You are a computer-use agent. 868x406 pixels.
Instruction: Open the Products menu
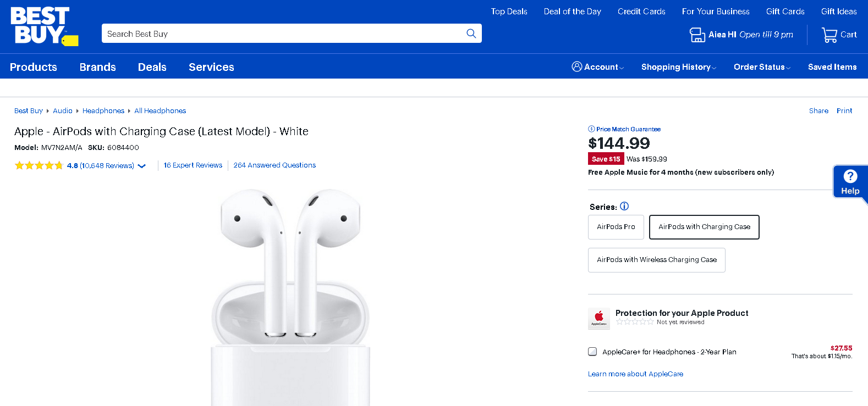(34, 67)
